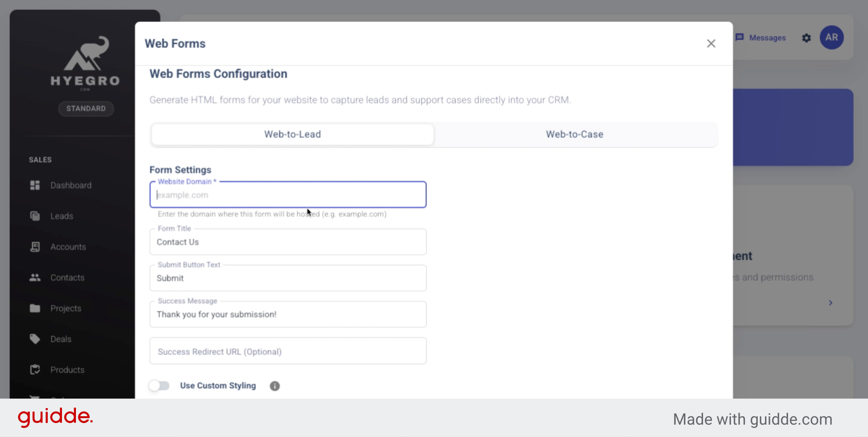Click the AR user avatar
Viewport: 868px width, 437px height.
pyautogui.click(x=831, y=38)
